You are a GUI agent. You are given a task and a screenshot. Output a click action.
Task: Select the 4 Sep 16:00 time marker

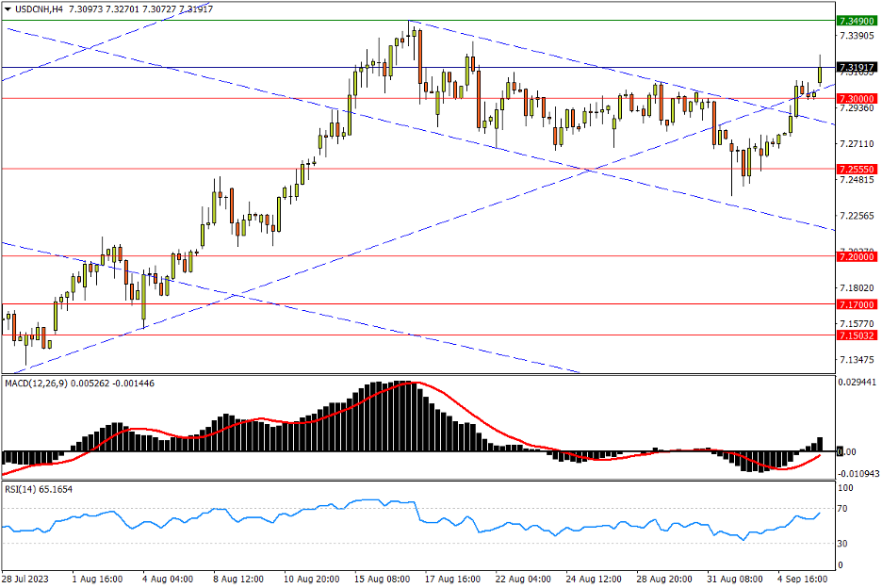(x=801, y=580)
